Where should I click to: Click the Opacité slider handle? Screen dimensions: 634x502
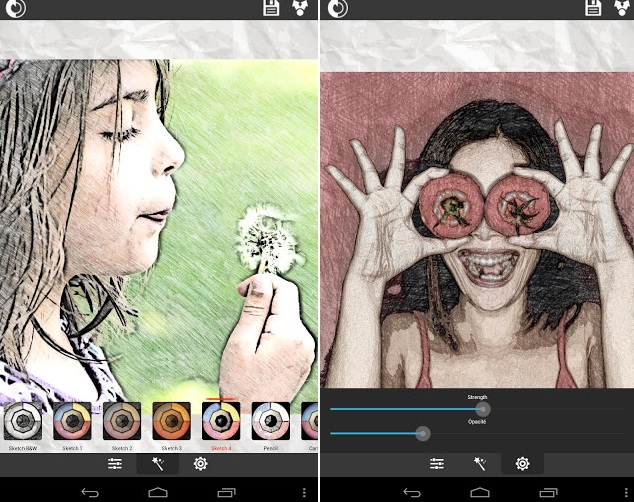(423, 434)
